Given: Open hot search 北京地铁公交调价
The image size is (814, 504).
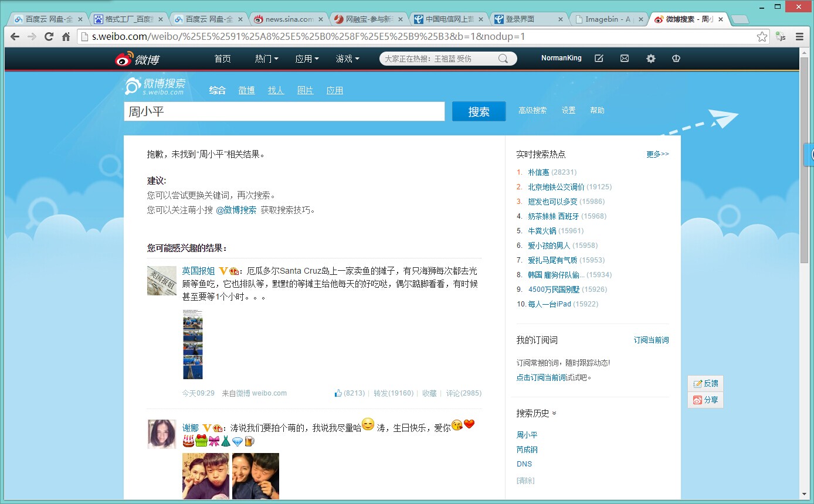Looking at the screenshot, I should pyautogui.click(x=556, y=187).
